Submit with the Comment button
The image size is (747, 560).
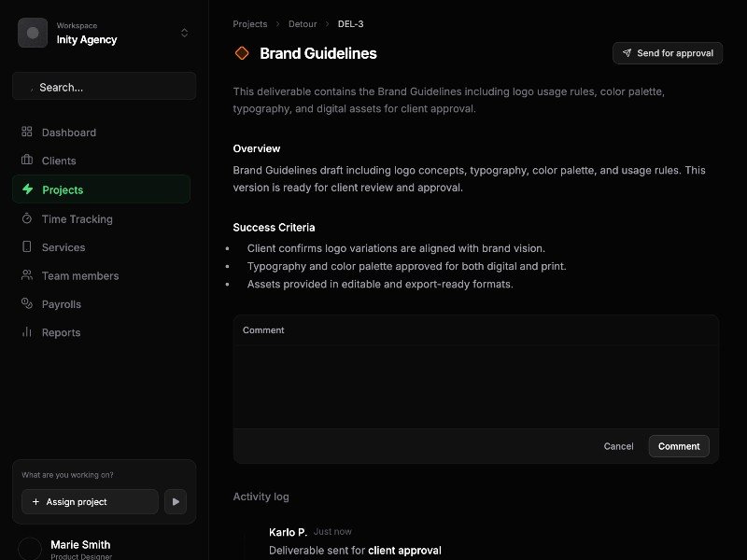(678, 446)
